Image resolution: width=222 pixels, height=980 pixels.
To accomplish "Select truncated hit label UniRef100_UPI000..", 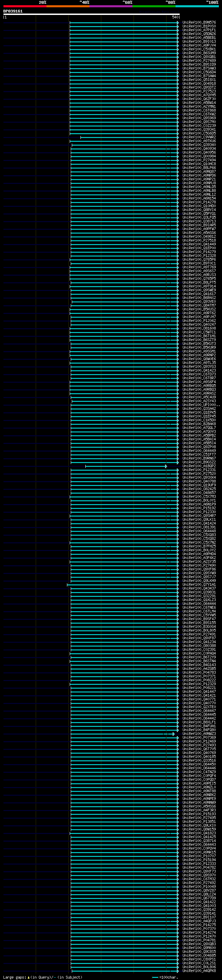I will pos(200,405).
